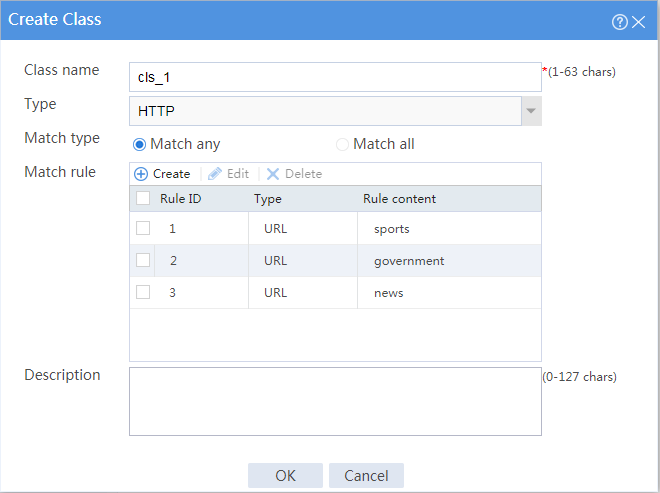
Task: Click the Rule content column header
Action: point(399,199)
